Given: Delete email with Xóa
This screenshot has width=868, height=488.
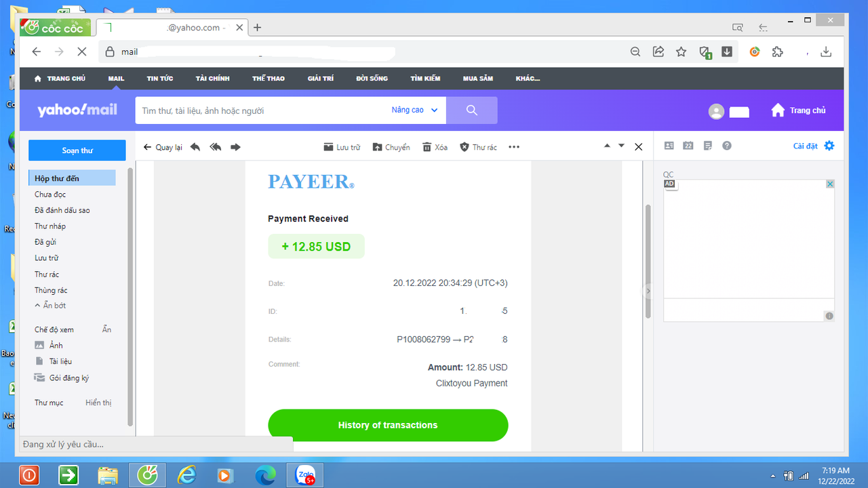Looking at the screenshot, I should 435,147.
